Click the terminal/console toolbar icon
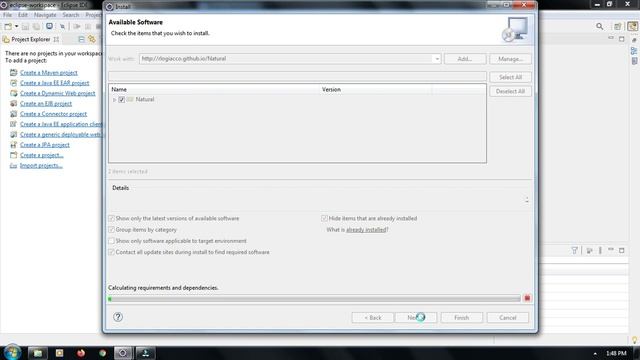This screenshot has height=360, width=640. click(x=49, y=27)
